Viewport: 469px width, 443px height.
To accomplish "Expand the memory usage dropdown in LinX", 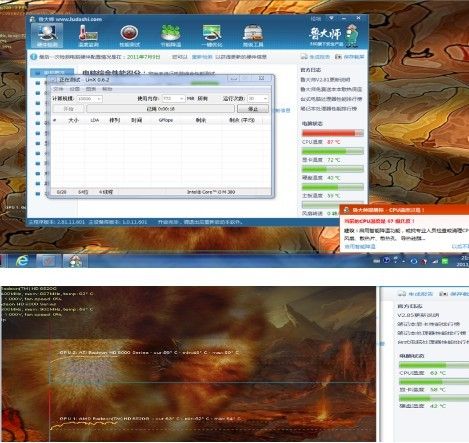I will (x=181, y=99).
